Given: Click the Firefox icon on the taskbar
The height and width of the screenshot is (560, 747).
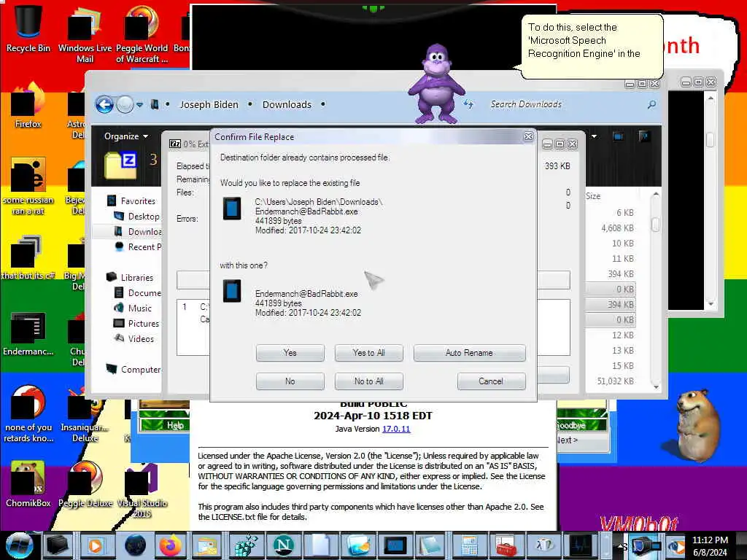Looking at the screenshot, I should (170, 545).
